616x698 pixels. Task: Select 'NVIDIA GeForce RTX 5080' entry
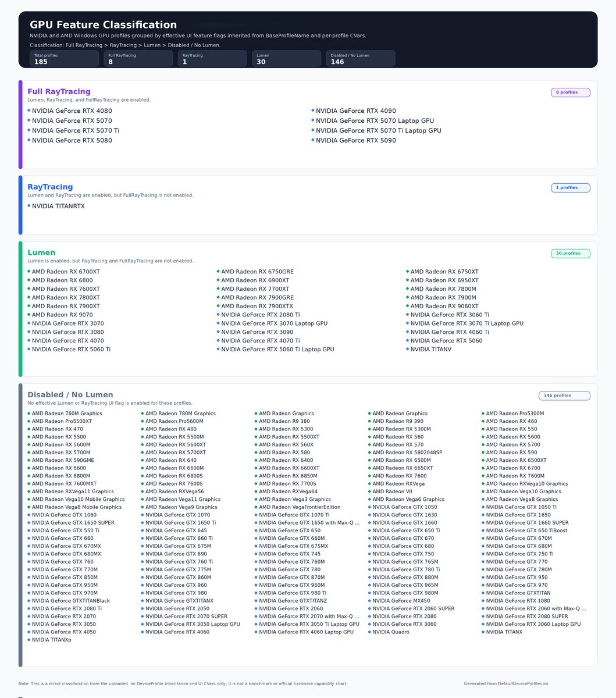point(70,140)
